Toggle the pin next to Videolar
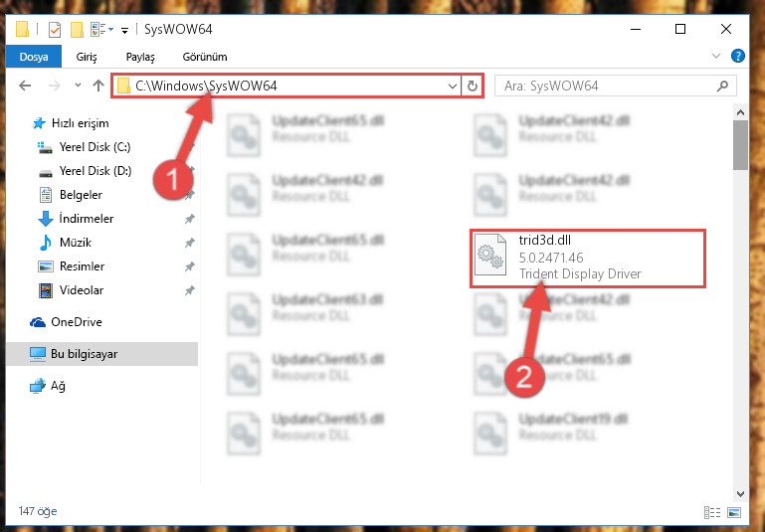Image resolution: width=765 pixels, height=532 pixels. 189,290
